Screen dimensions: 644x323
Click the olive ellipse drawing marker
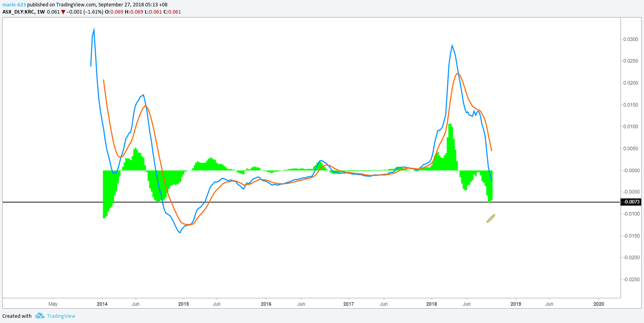(491, 219)
